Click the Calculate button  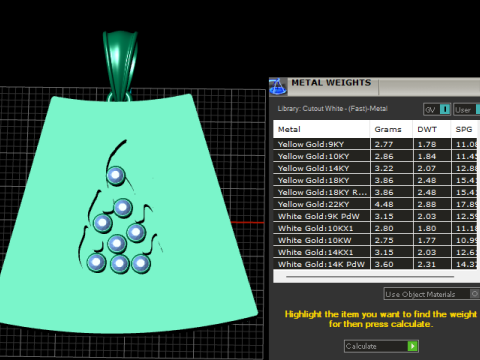[x=381, y=346]
